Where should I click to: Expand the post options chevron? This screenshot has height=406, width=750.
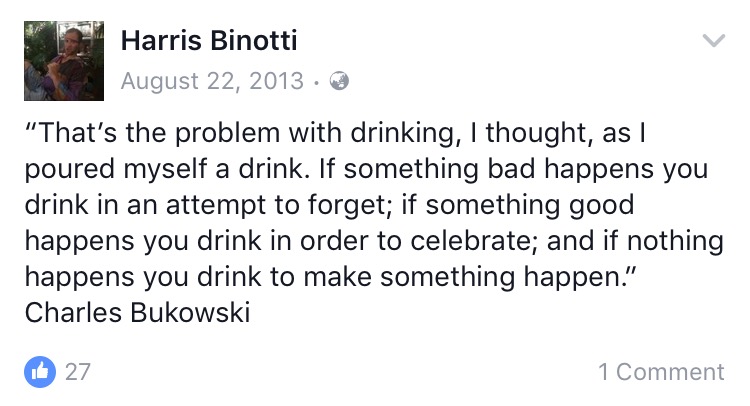pyautogui.click(x=714, y=41)
